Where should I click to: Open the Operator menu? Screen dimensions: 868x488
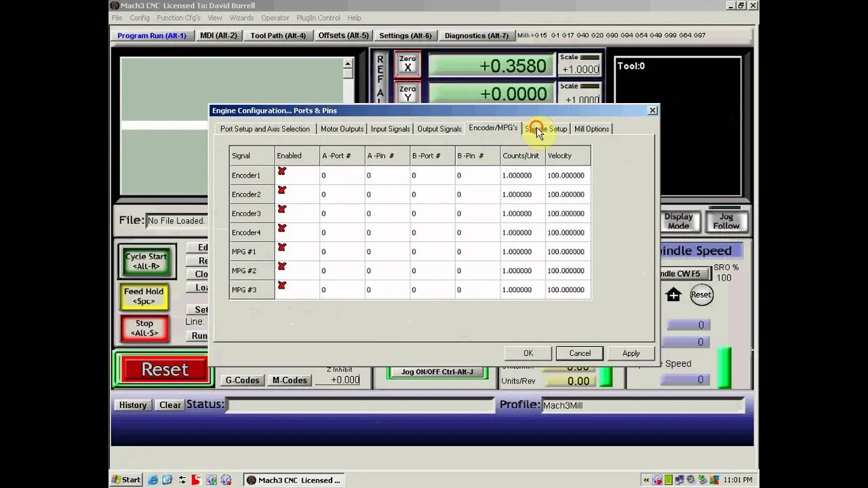[x=275, y=18]
